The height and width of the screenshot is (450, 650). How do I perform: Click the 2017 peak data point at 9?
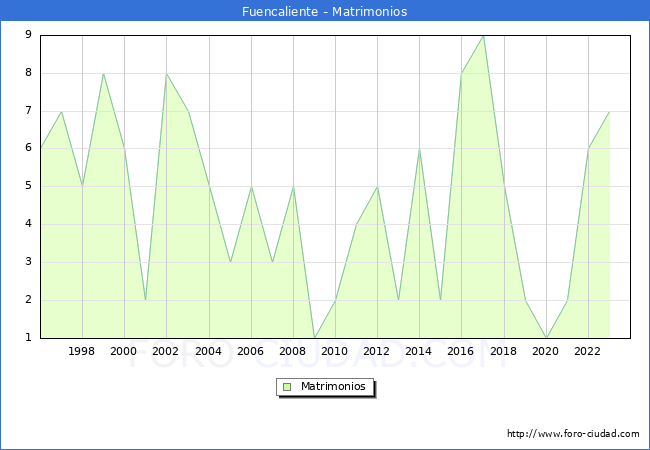[x=483, y=36]
